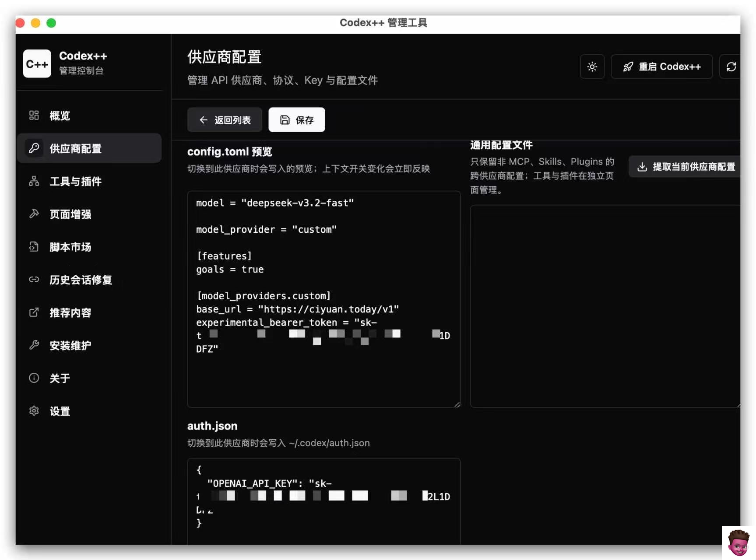Click inside the empty 通用配置文件 textarea
756x560 pixels.
click(x=605, y=306)
